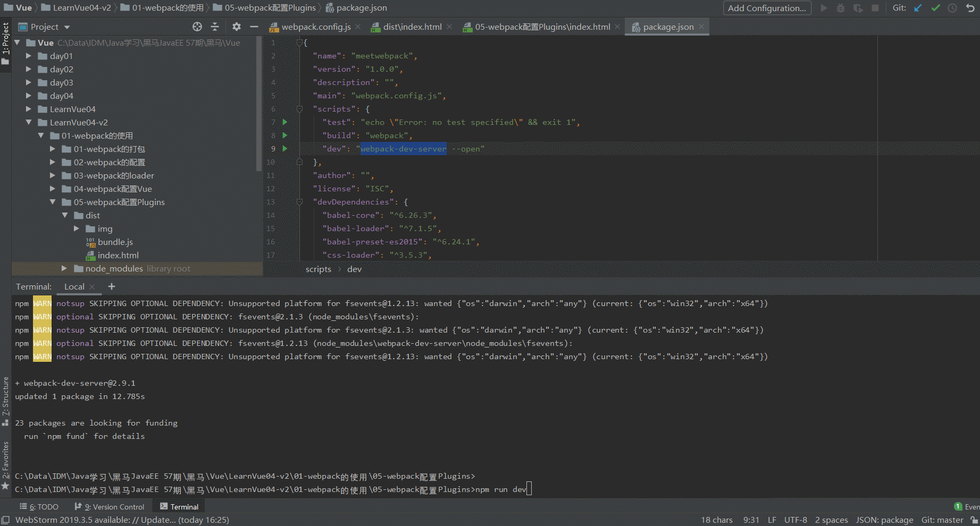Run the "dev" script from the gutter
The height and width of the screenshot is (526, 980).
(x=285, y=149)
